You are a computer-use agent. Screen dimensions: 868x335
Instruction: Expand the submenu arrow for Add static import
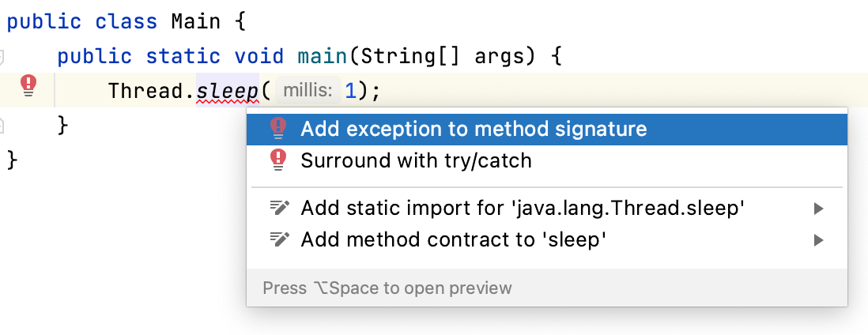pyautogui.click(x=819, y=209)
